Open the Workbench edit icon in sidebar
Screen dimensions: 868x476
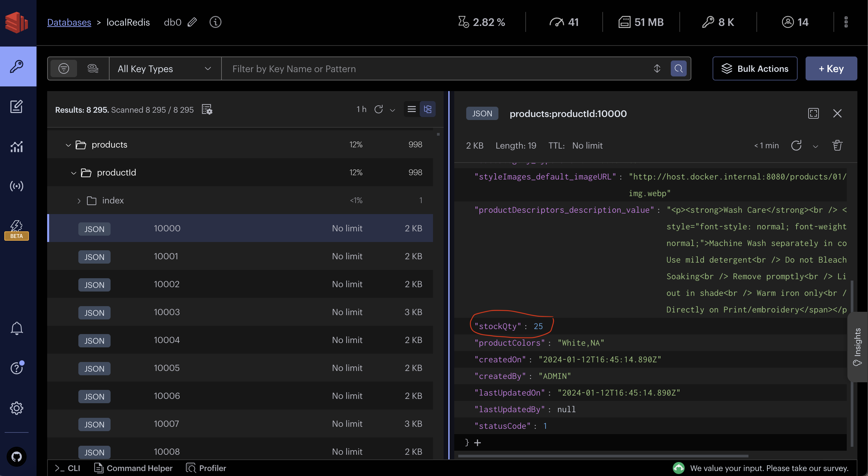[17, 107]
